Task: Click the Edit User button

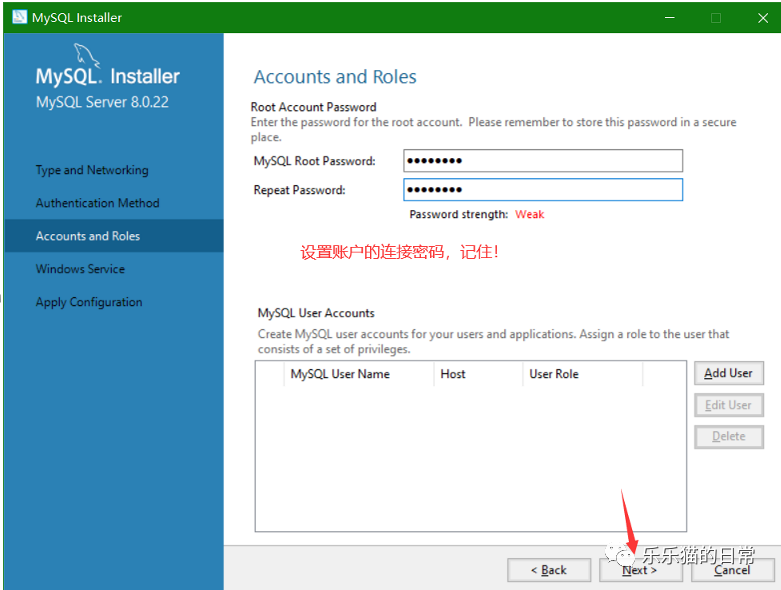Action: click(729, 405)
